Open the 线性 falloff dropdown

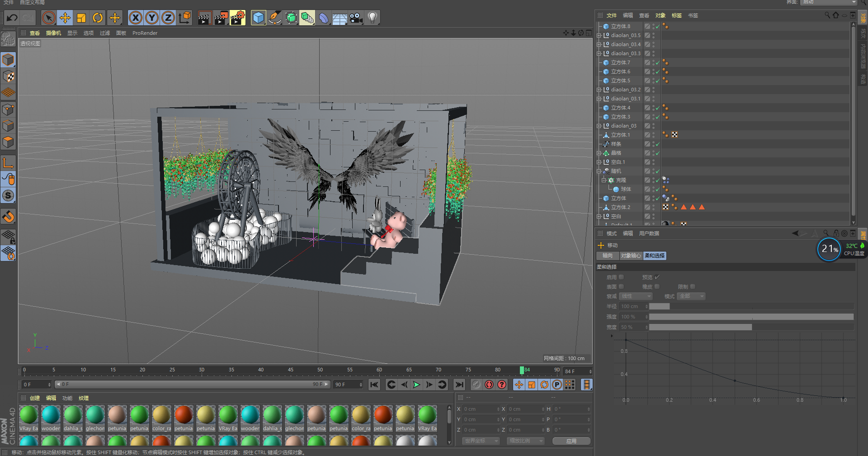(x=636, y=296)
